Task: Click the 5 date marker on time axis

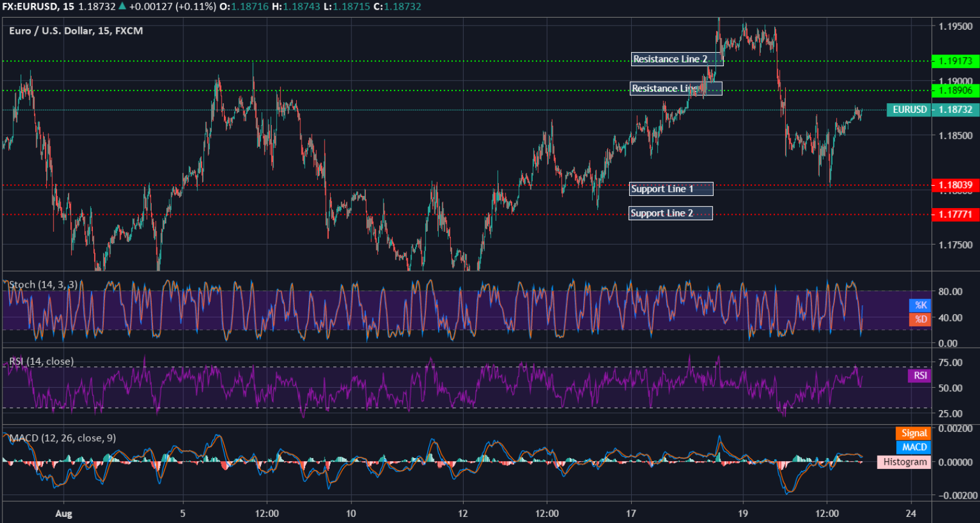Action: [183, 513]
